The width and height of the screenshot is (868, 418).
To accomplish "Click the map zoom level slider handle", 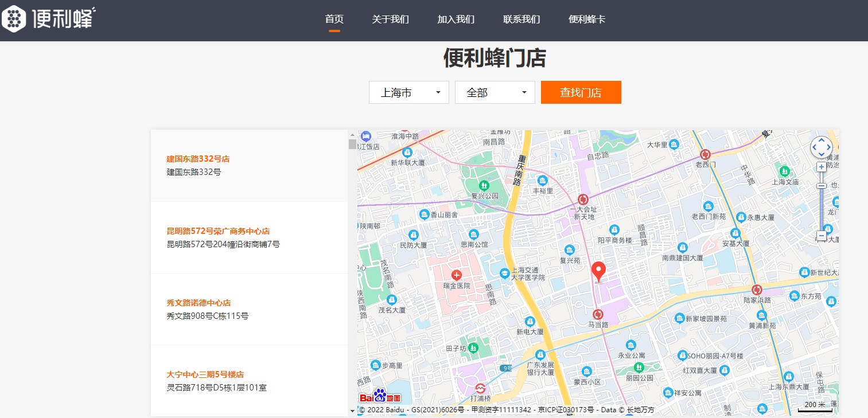I will point(822,185).
